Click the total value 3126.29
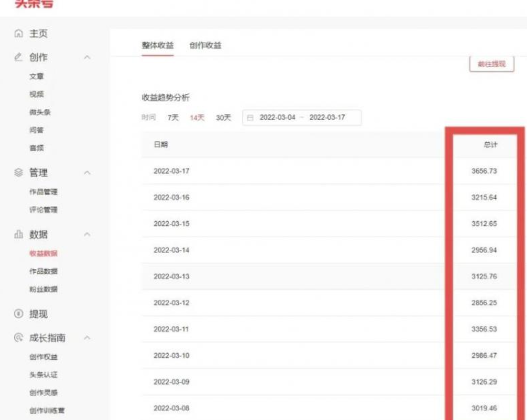The height and width of the screenshot is (420, 527). [x=484, y=381]
